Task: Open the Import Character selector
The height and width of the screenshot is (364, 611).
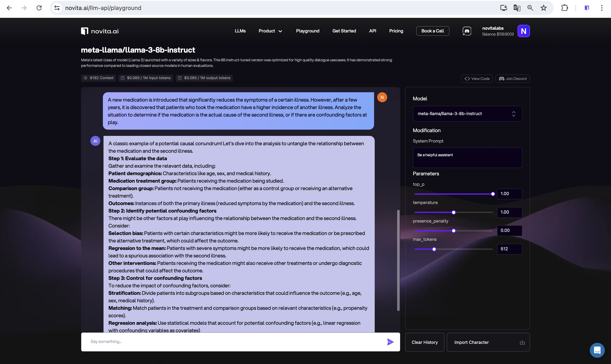Action: (488, 342)
